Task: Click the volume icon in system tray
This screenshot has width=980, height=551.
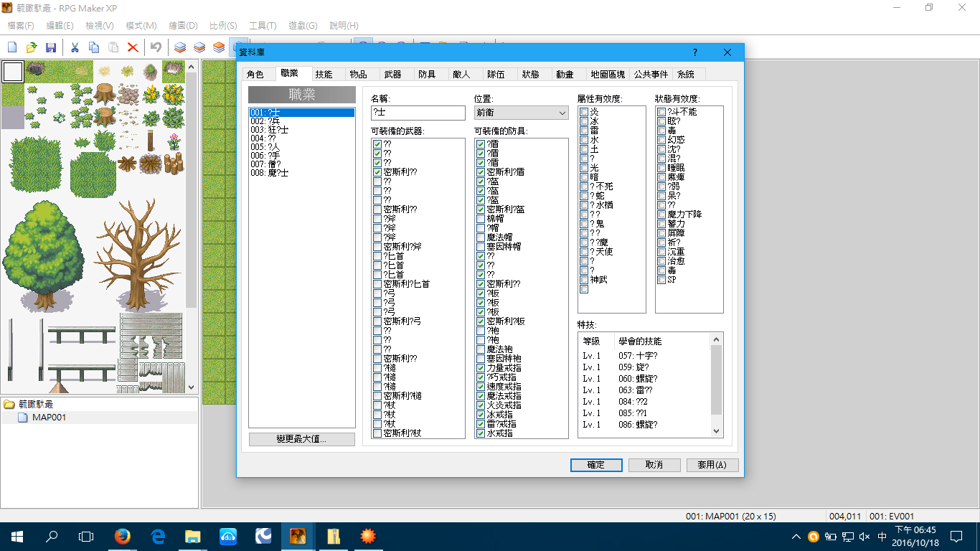Action: [x=864, y=536]
